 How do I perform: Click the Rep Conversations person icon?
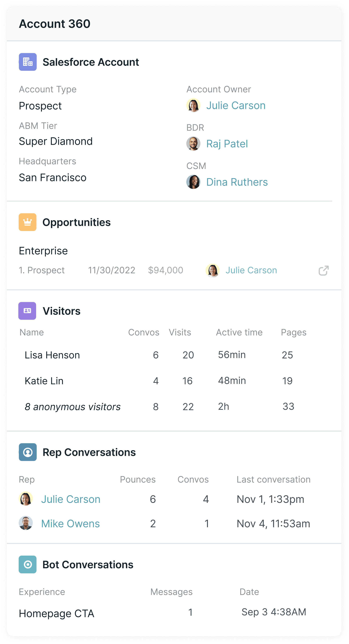(x=28, y=452)
